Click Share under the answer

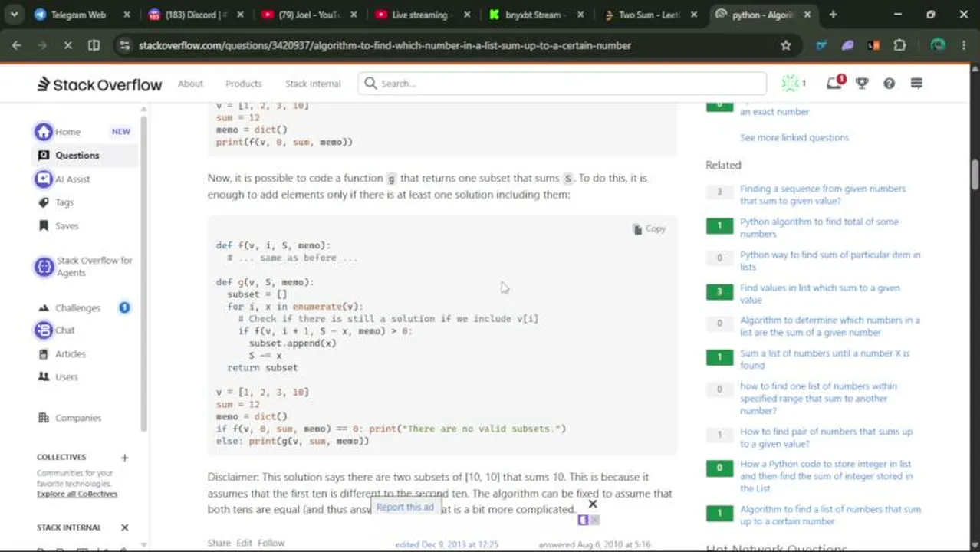[x=219, y=543]
